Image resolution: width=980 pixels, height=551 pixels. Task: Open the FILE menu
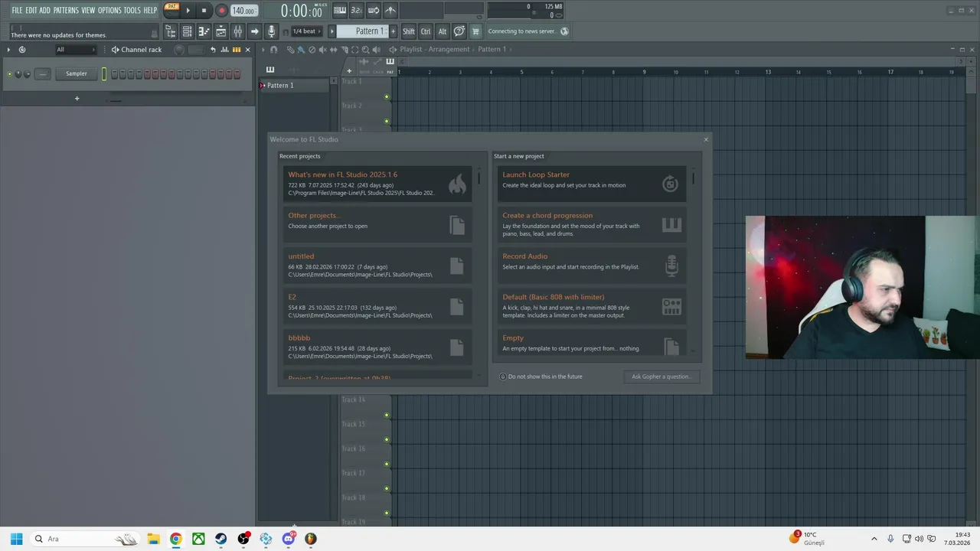(x=17, y=10)
